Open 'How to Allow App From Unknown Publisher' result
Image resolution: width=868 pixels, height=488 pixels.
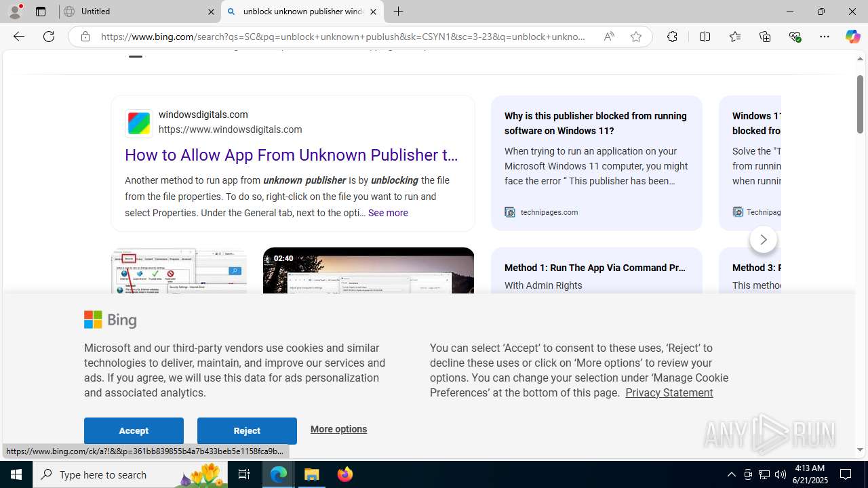tap(292, 155)
